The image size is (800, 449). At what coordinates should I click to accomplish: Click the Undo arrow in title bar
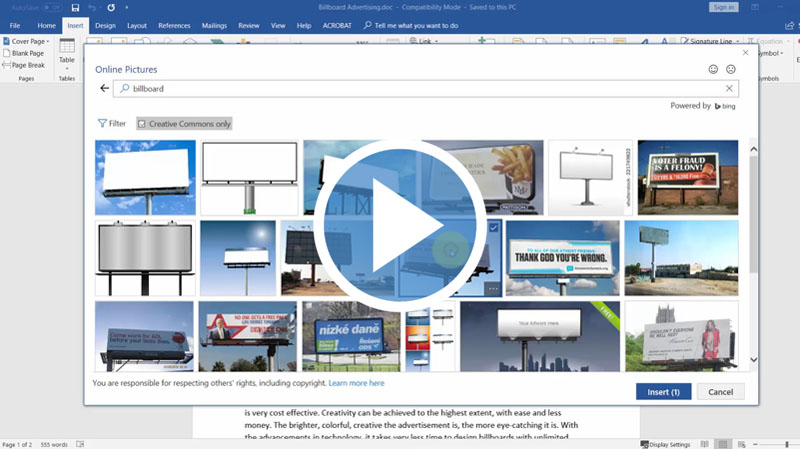(x=93, y=7)
